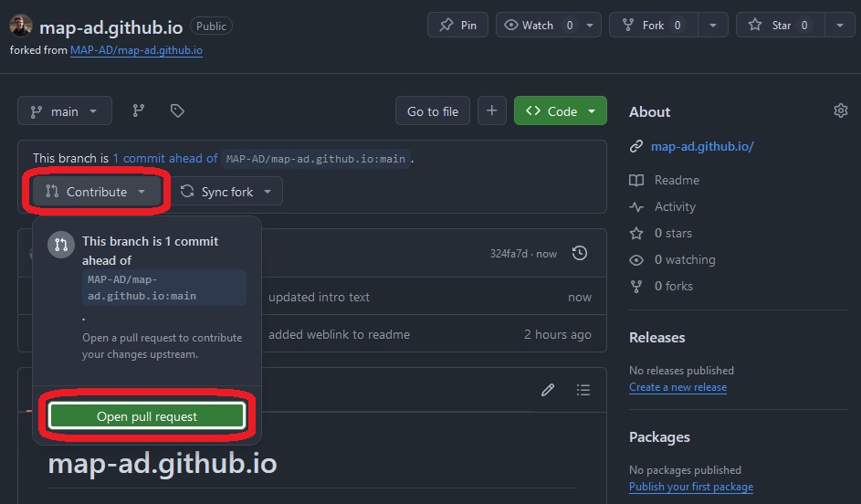Click 'No packages published' text
Screen dimensions: 861x504
pos(685,470)
